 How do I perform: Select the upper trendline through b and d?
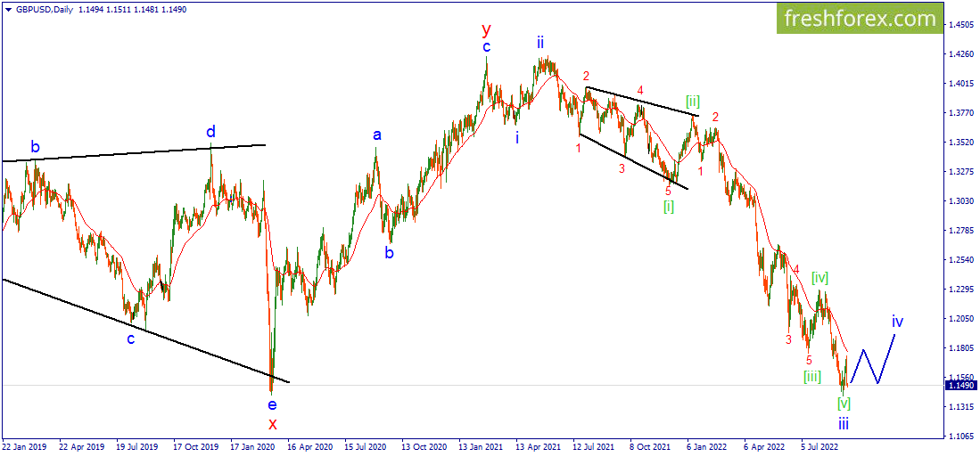click(x=133, y=153)
